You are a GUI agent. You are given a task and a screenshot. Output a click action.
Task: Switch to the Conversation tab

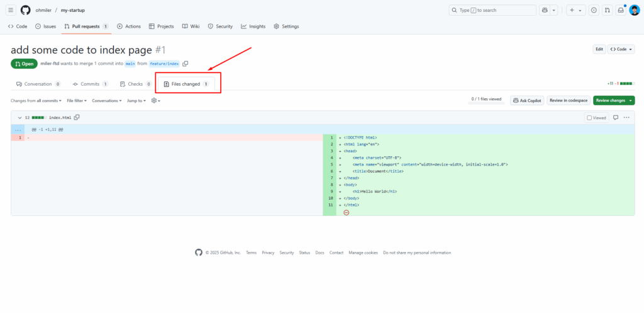click(x=38, y=84)
